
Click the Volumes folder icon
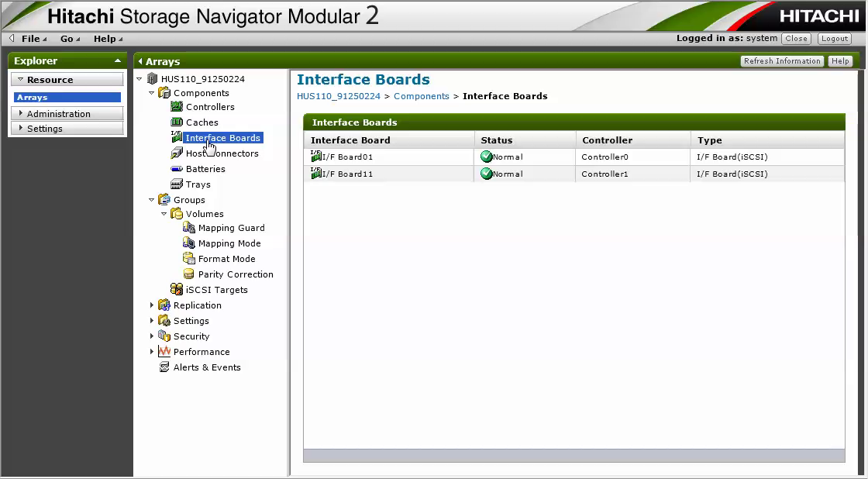177,213
